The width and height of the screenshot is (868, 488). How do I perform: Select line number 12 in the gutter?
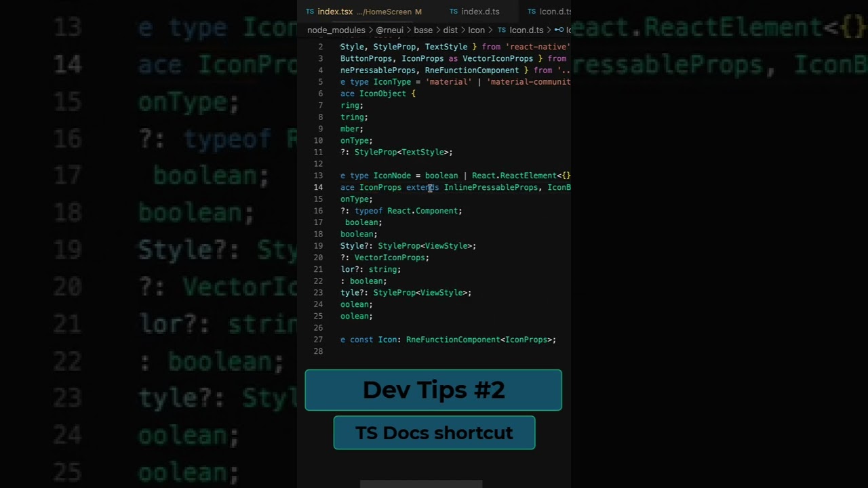318,164
